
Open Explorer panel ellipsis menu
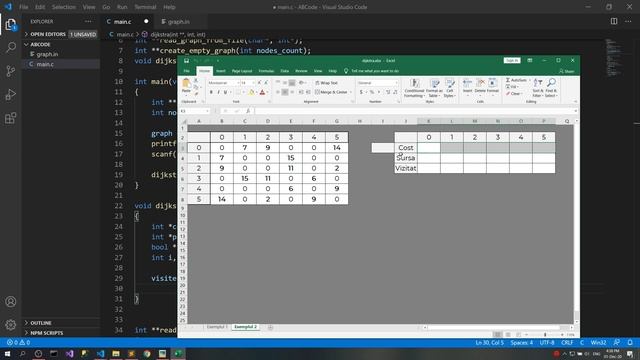click(x=88, y=21)
